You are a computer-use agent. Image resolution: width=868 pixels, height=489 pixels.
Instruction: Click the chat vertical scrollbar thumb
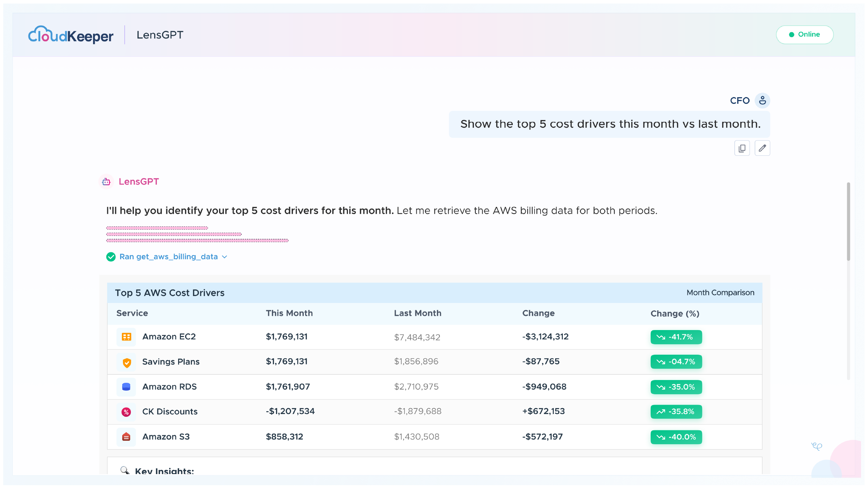point(848,221)
